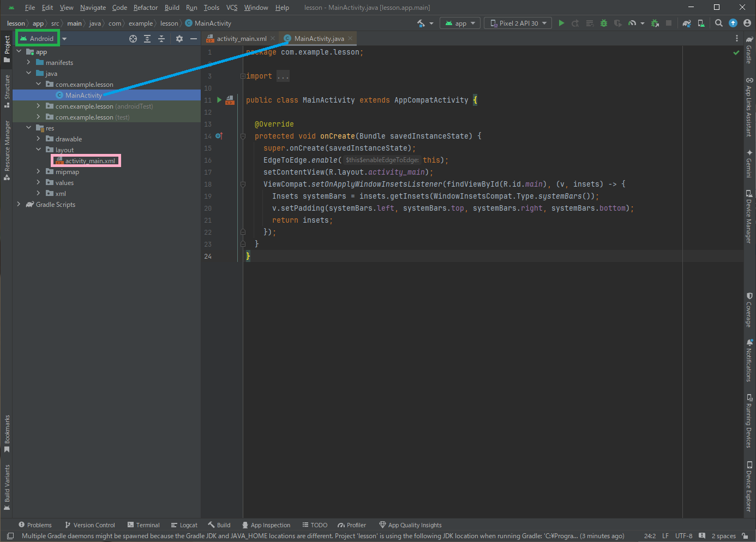Open App Quality Insights panel
This screenshot has height=542, width=756.
click(x=410, y=525)
